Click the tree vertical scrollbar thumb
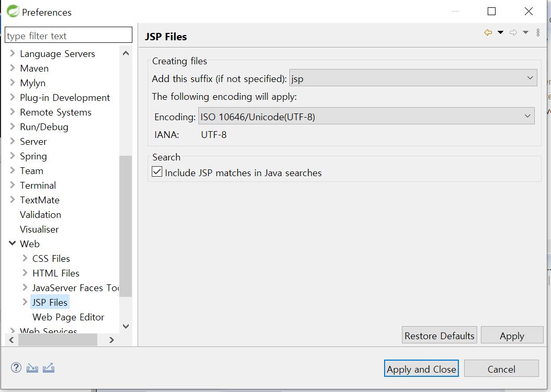 126,226
